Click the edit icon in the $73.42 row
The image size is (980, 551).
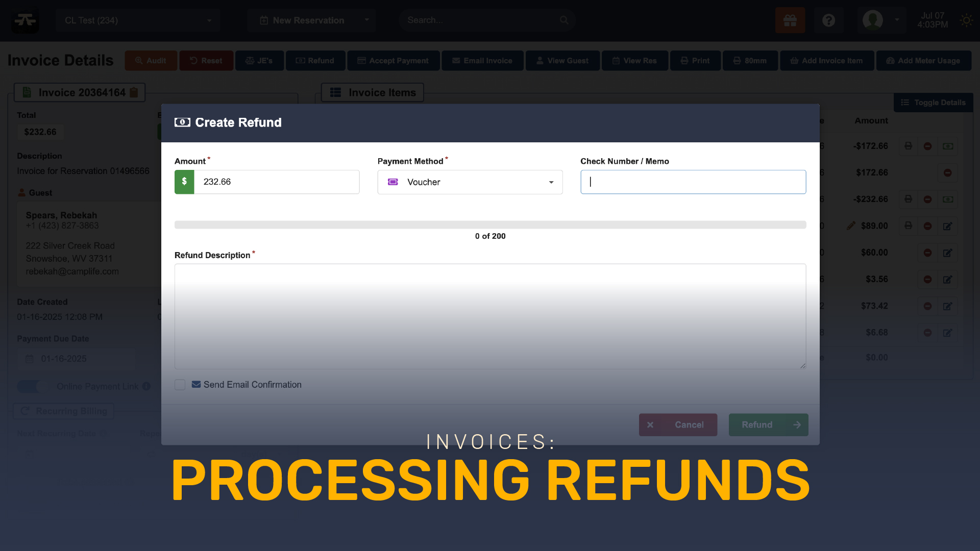(x=947, y=306)
